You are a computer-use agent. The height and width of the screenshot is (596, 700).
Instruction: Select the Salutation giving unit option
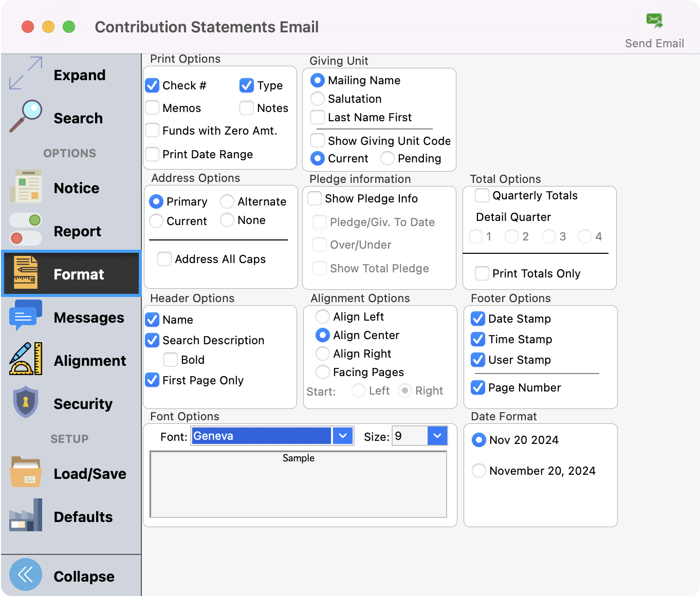318,99
